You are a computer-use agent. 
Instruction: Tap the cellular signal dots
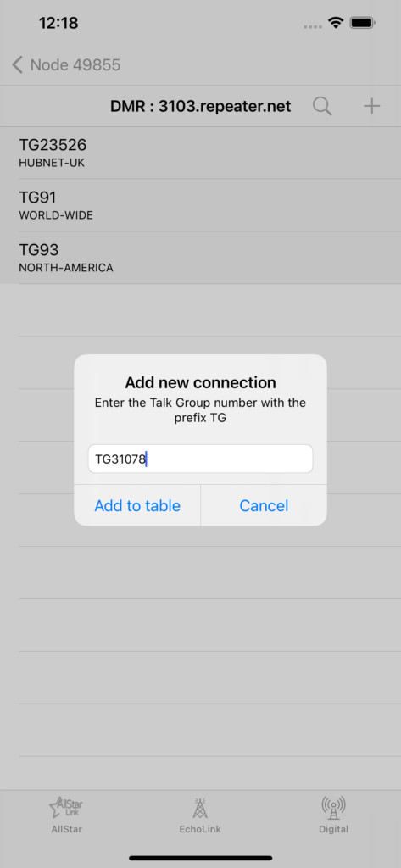(x=313, y=26)
